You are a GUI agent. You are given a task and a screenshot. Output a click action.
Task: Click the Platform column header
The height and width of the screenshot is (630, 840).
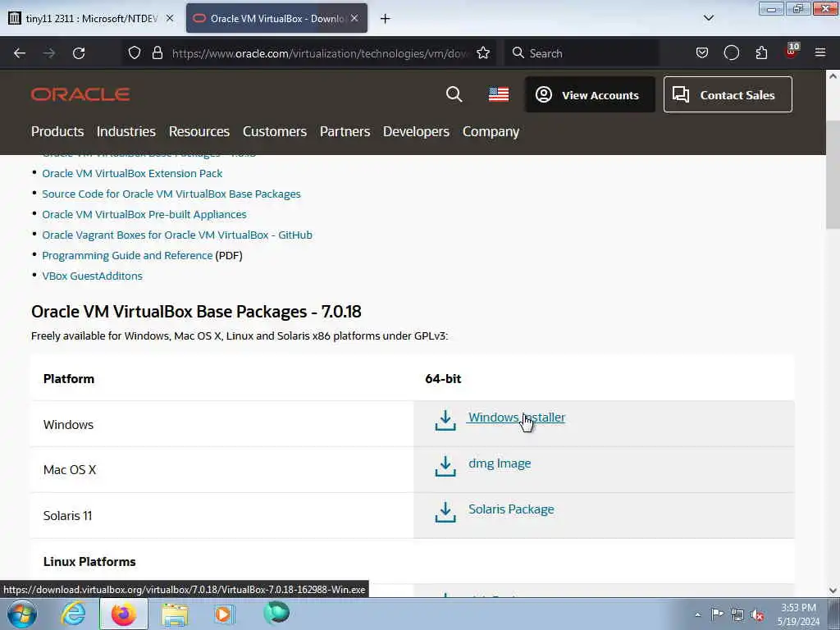[69, 379]
